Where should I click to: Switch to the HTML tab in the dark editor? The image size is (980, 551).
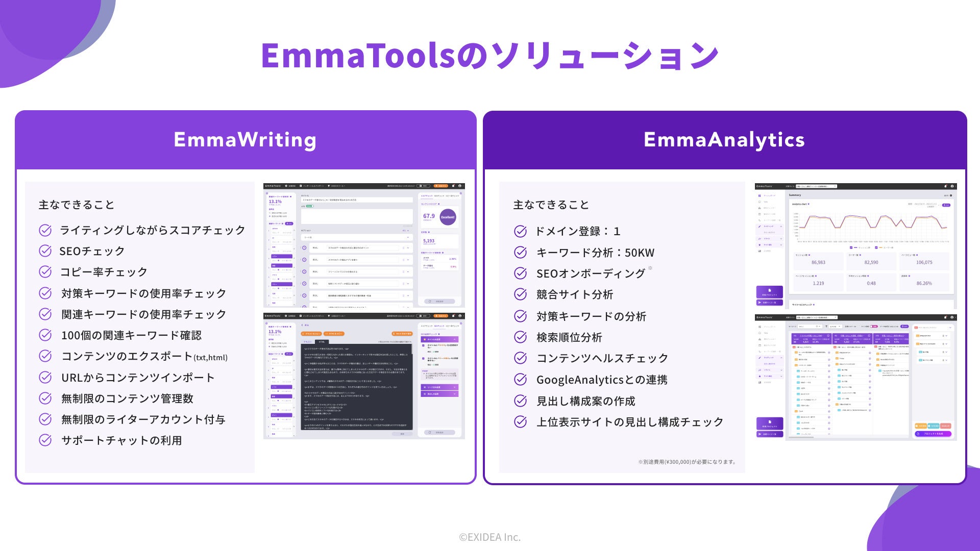[x=322, y=342]
